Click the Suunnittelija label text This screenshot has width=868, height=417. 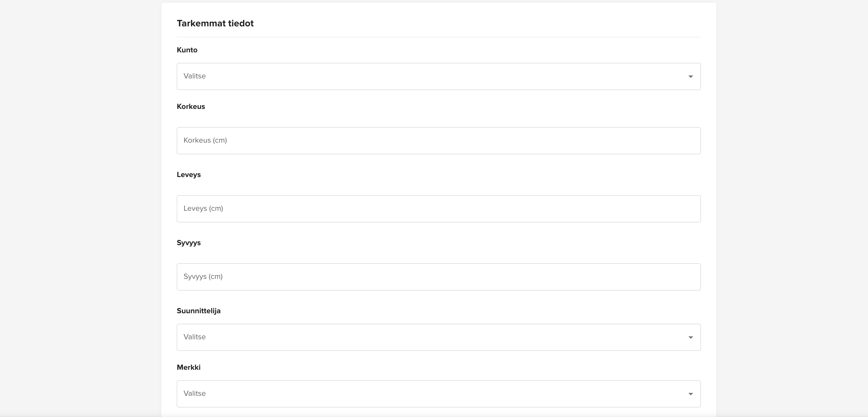point(198,311)
